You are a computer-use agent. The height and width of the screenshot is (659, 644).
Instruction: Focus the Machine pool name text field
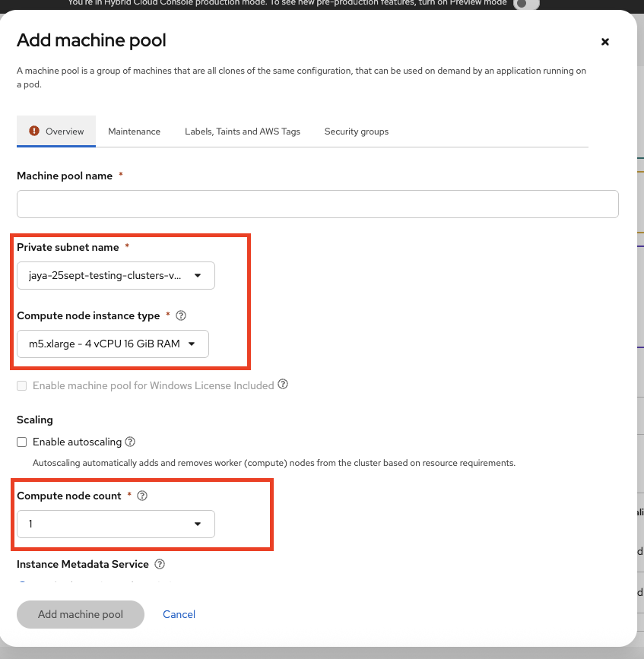coord(317,204)
